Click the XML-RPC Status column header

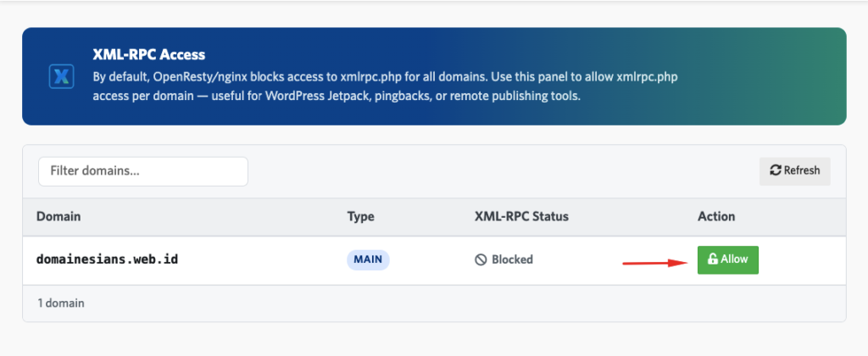coord(521,216)
